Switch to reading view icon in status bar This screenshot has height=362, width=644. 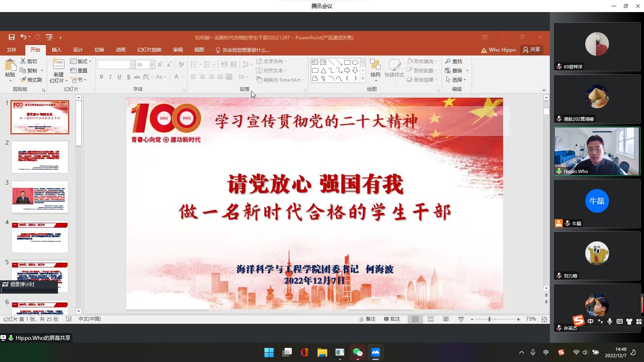(x=446, y=319)
